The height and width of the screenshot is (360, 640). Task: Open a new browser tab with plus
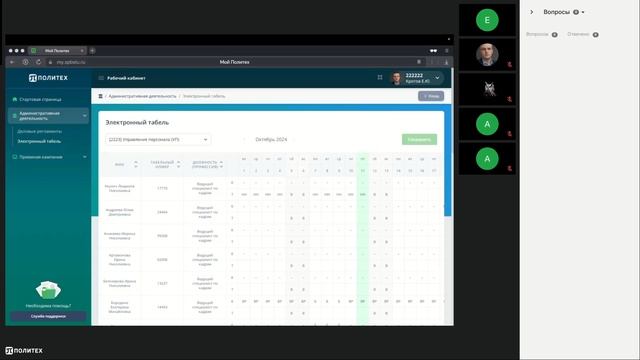coord(93,51)
